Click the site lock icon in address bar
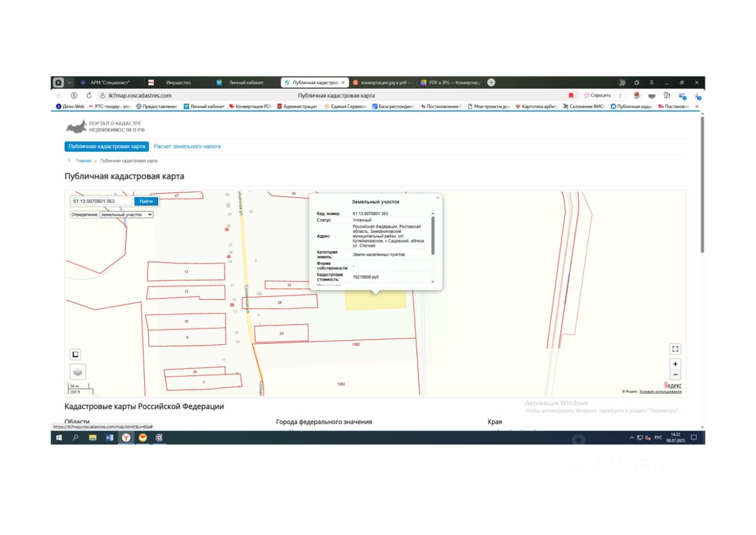Image resolution: width=756 pixels, height=535 pixels. 102,95
